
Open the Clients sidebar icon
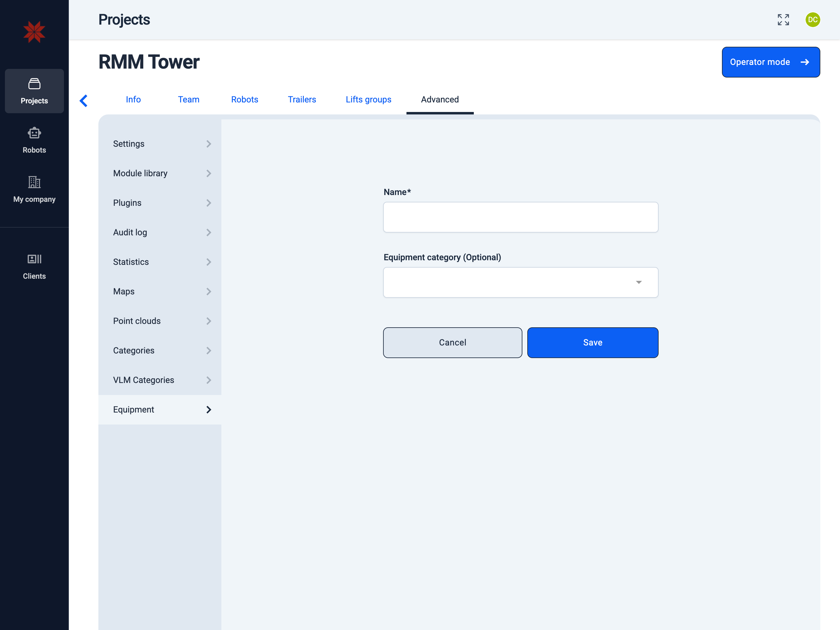[34, 266]
